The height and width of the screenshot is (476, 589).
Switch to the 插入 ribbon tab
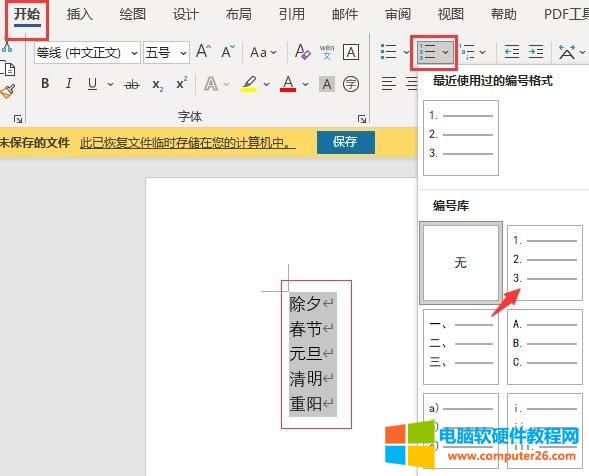coord(80,14)
